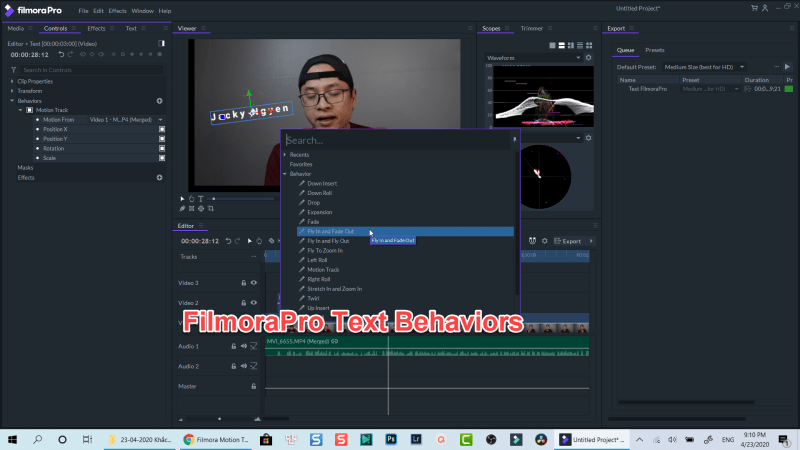Open the Effects menu in menu bar
Screen dimensions: 800x450
point(118,10)
